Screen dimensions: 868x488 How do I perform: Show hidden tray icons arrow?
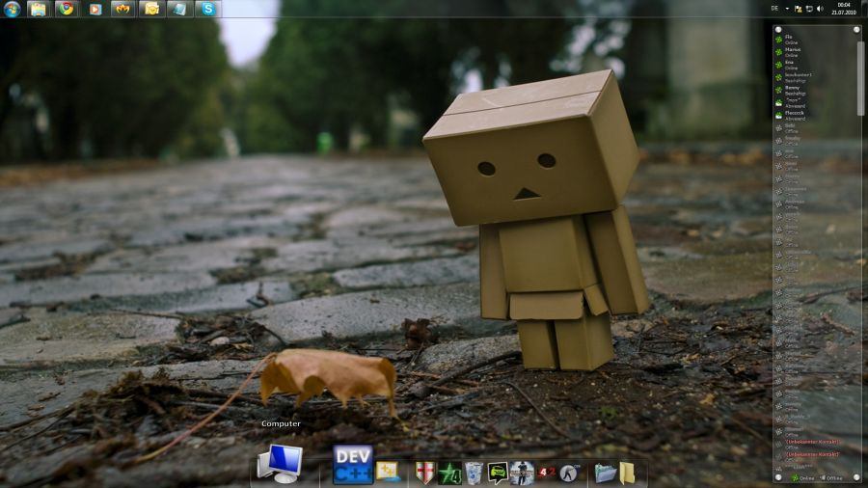787,9
